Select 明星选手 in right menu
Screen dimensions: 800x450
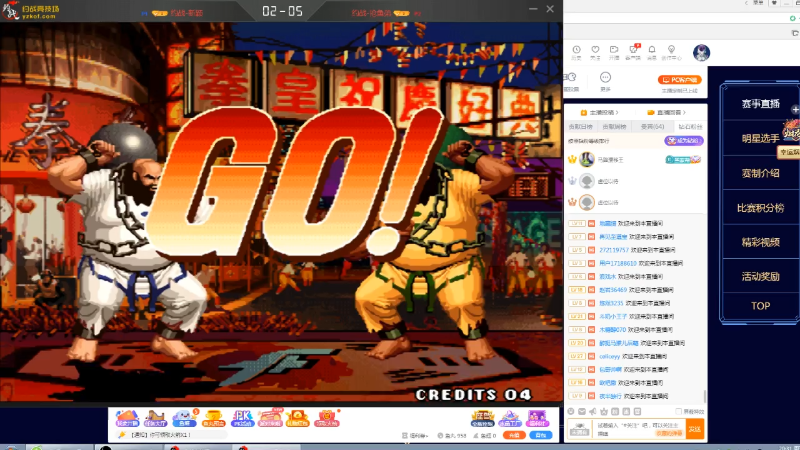coord(760,138)
